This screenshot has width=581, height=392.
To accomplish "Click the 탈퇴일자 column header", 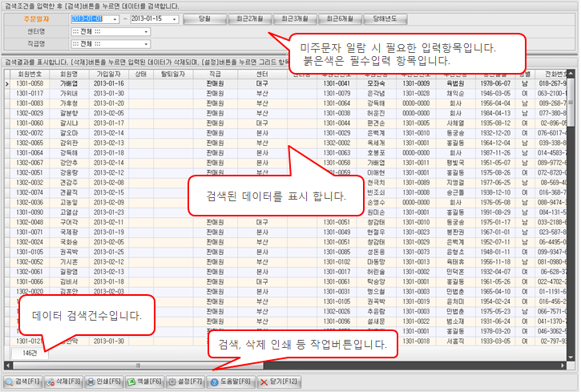I will [x=173, y=74].
